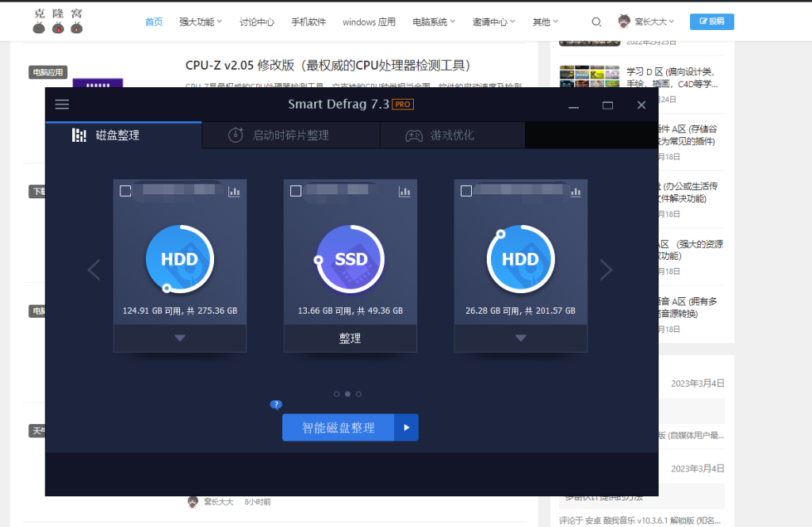Viewport: 812px width, 527px height.
Task: Switch to the 磁盘整理 tab
Action: [124, 135]
